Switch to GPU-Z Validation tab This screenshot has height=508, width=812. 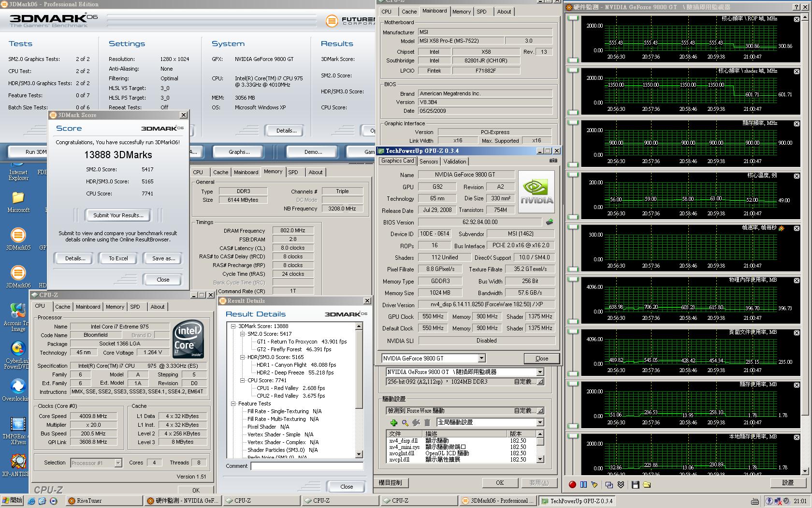pos(455,162)
